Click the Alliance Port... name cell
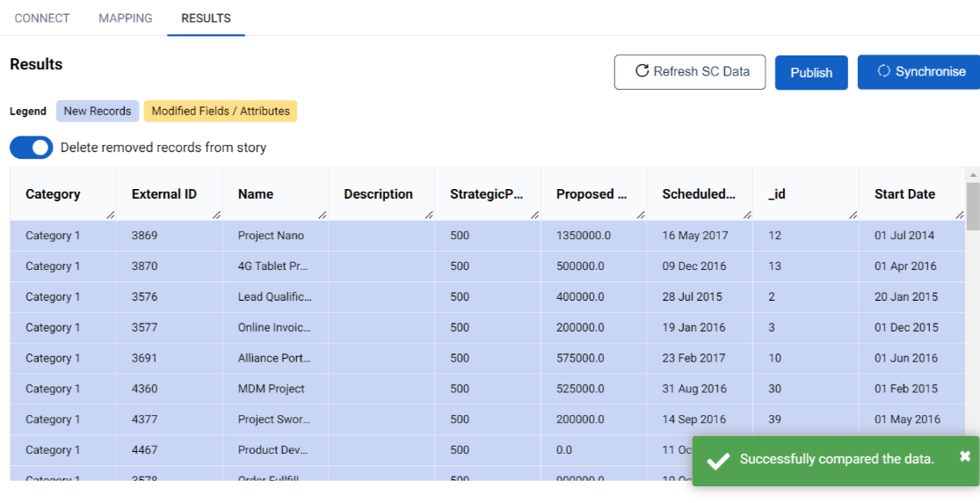 [x=276, y=359]
